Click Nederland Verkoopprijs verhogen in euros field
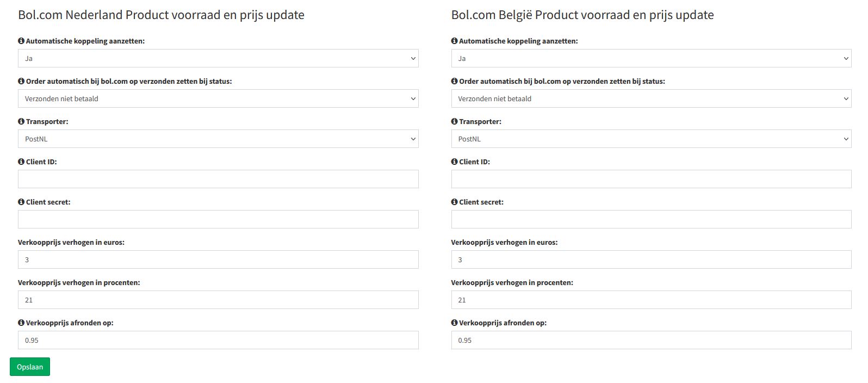 [x=218, y=260]
